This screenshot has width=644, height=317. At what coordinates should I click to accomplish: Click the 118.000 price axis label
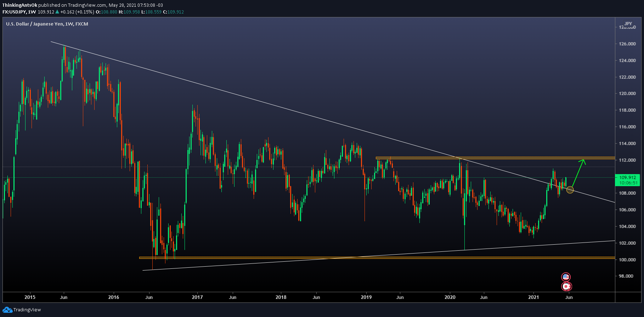coord(627,110)
